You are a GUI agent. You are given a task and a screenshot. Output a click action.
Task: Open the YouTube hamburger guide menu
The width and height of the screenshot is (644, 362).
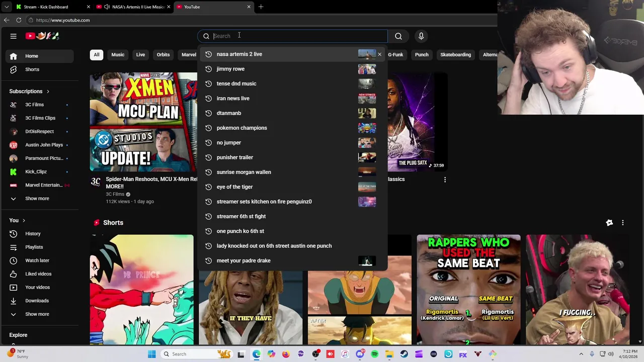coord(14,36)
